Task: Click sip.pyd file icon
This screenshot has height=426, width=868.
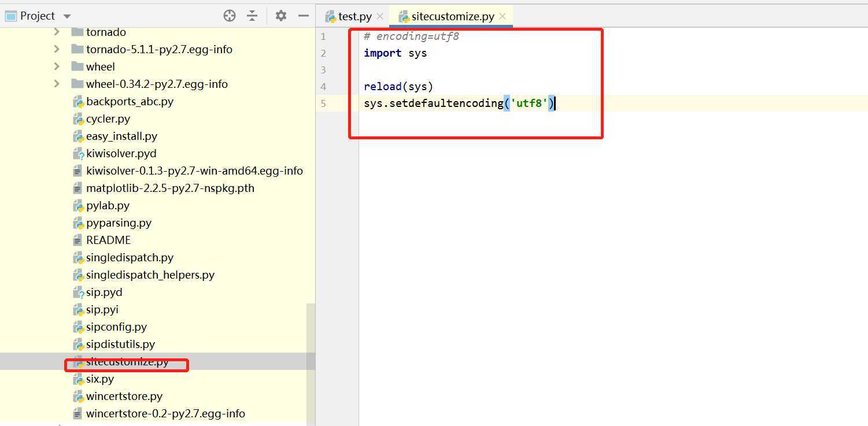Action: (78, 292)
